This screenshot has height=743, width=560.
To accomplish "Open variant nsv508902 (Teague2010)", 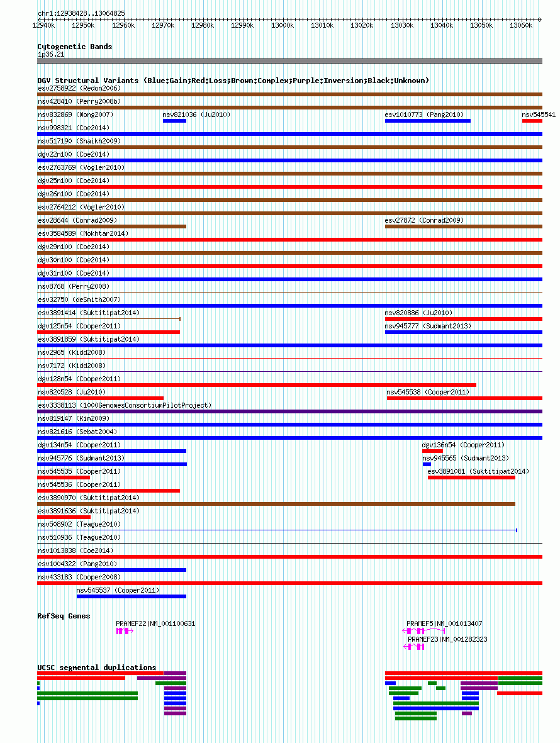I will point(79,525).
